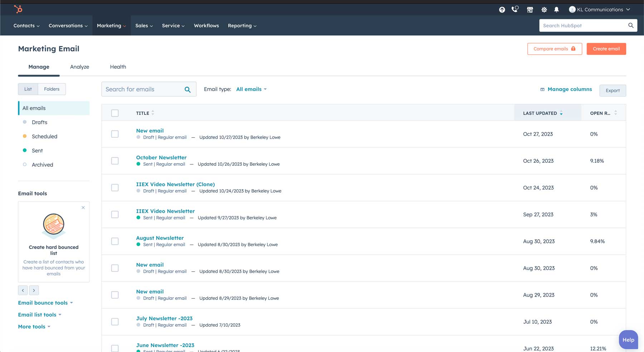Click the notifications bell icon

tap(557, 10)
